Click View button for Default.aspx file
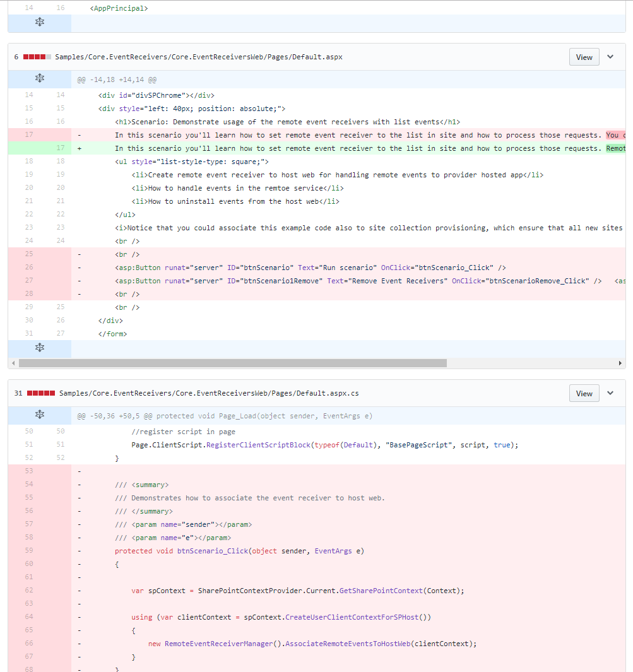The height and width of the screenshot is (672, 633). 584,57
